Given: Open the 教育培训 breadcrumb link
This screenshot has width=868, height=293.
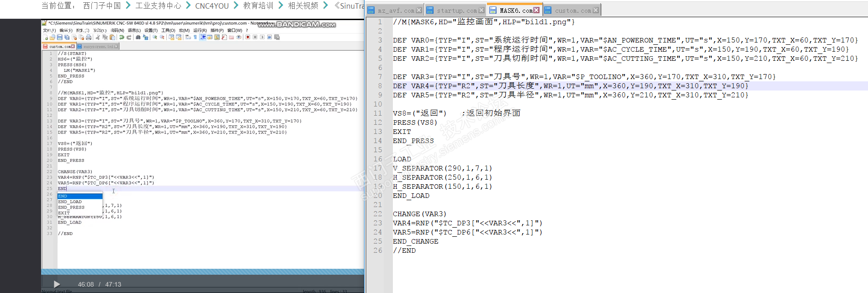Looking at the screenshot, I should 258,5.
